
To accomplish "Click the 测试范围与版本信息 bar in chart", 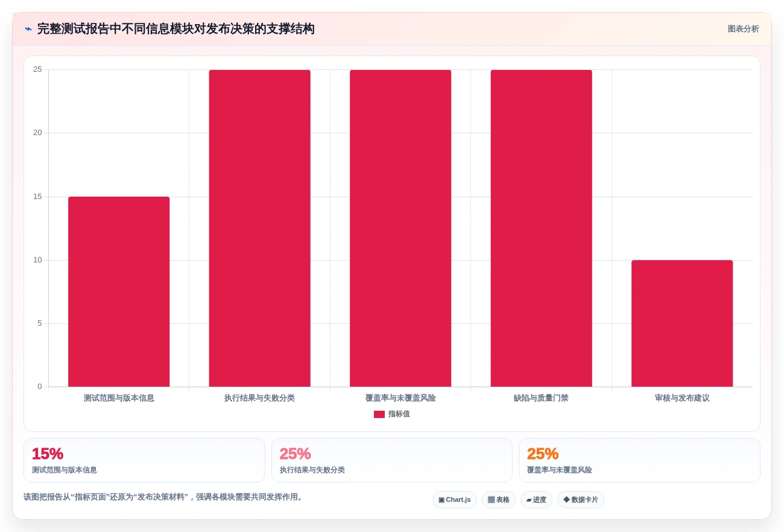I will [119, 291].
